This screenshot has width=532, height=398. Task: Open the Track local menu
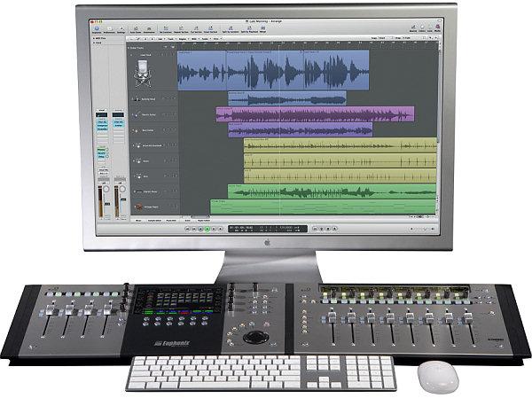tap(171, 39)
